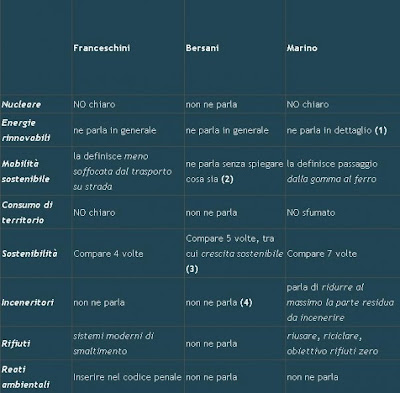Click 'obiettivo rifiuti zero' text
The width and height of the screenshot is (400, 393).
pyautogui.click(x=332, y=351)
